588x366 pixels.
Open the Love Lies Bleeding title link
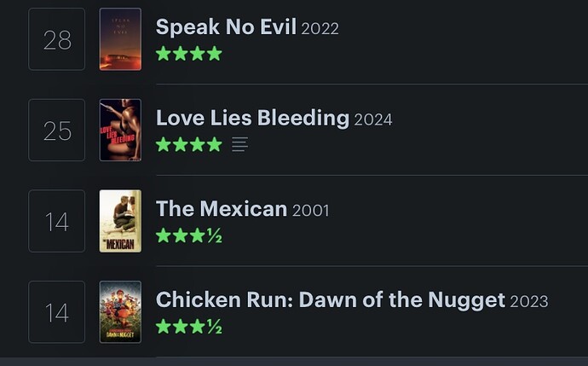click(x=253, y=118)
